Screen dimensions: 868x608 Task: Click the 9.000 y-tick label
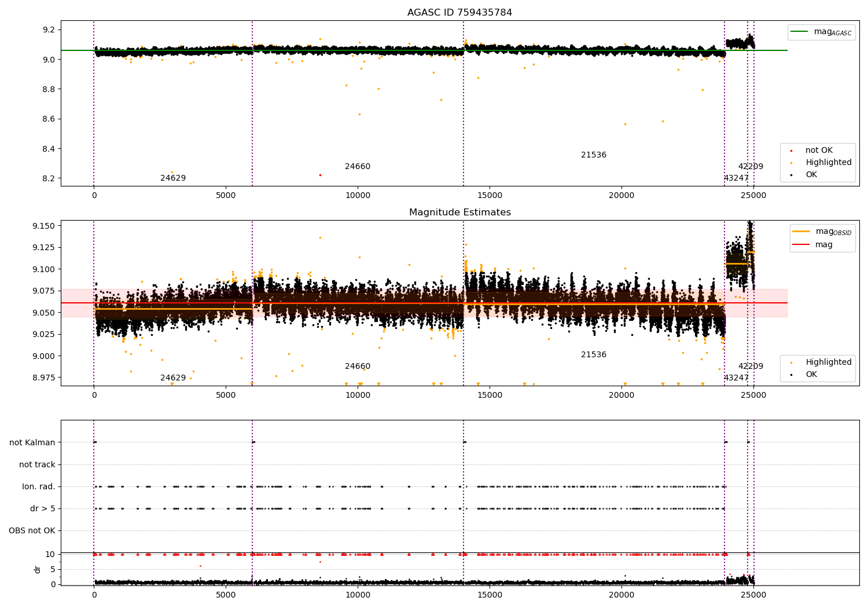44,356
